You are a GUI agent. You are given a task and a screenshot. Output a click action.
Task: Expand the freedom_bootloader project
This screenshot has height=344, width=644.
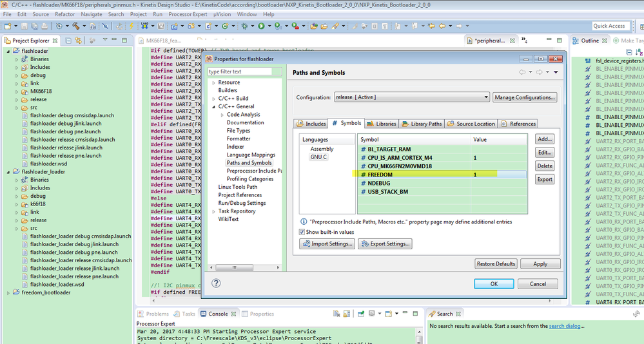pos(8,292)
